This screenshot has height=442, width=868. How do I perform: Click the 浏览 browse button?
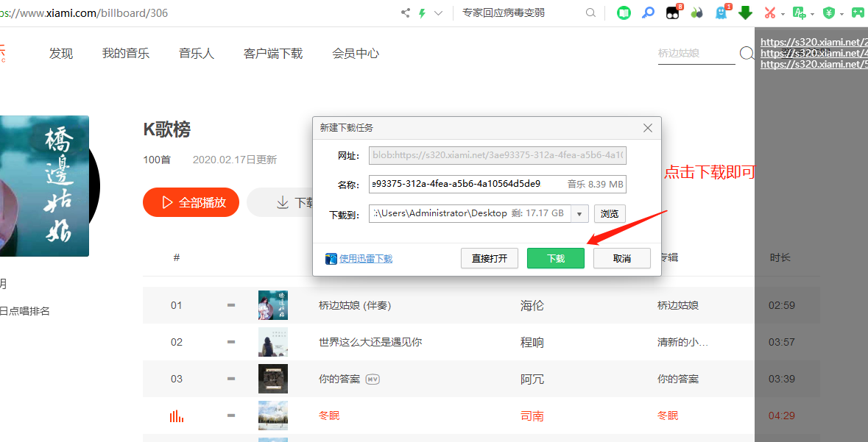pyautogui.click(x=610, y=213)
